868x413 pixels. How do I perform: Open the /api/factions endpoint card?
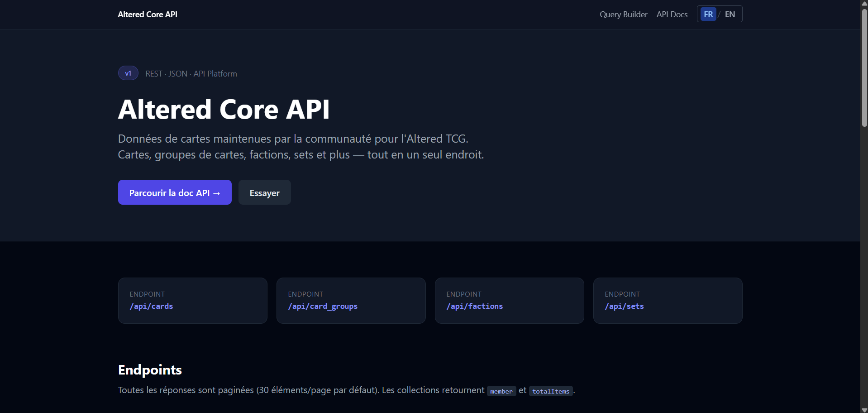510,301
